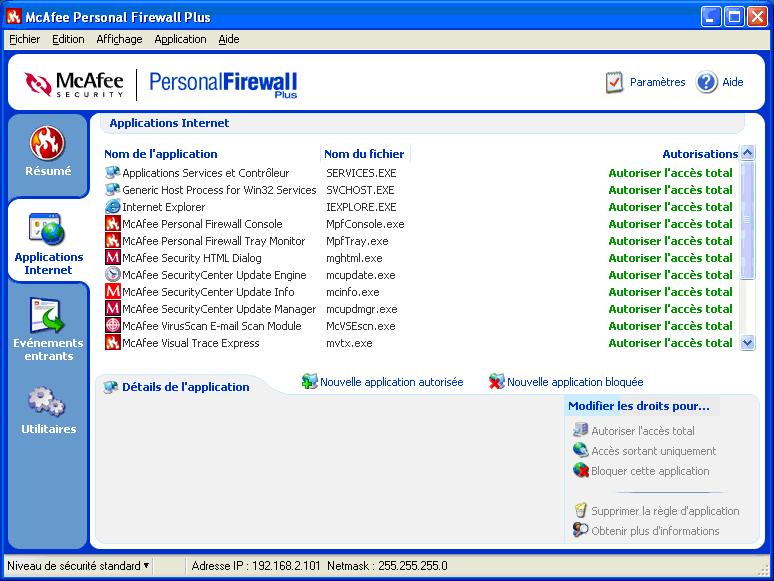
Task: Click Supprimer la règle d'application text
Action: 665,511
